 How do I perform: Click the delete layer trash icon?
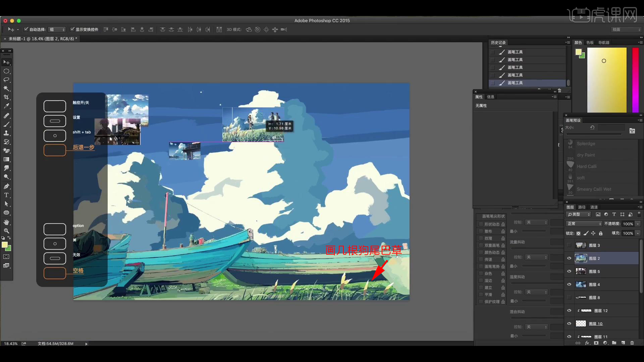click(632, 343)
